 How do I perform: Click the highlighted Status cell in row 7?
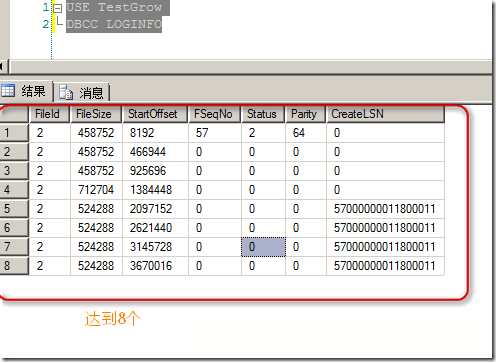coord(263,247)
